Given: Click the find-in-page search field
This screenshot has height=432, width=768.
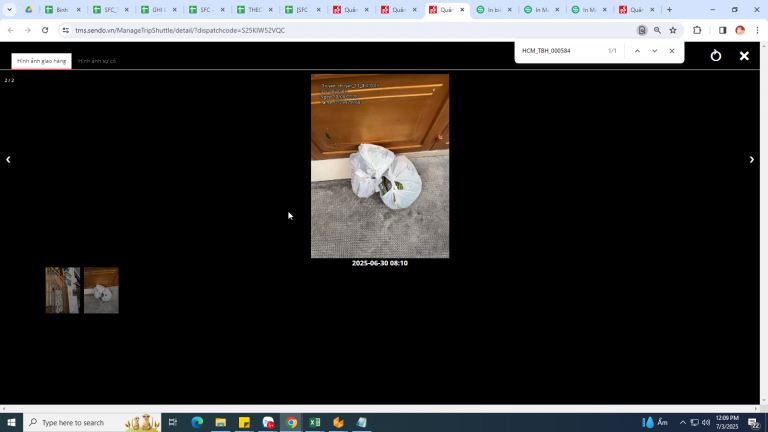Looking at the screenshot, I should [561, 51].
